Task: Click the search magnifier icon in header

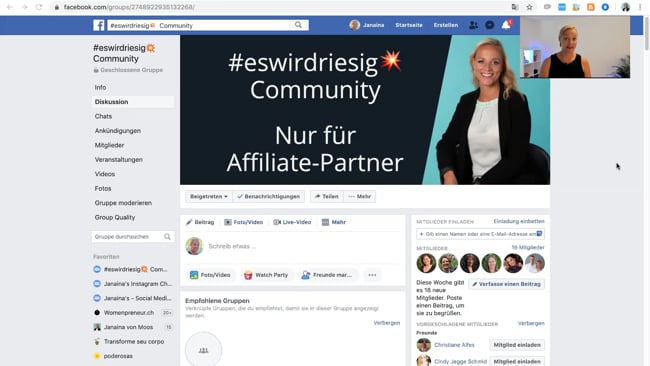Action: click(298, 25)
